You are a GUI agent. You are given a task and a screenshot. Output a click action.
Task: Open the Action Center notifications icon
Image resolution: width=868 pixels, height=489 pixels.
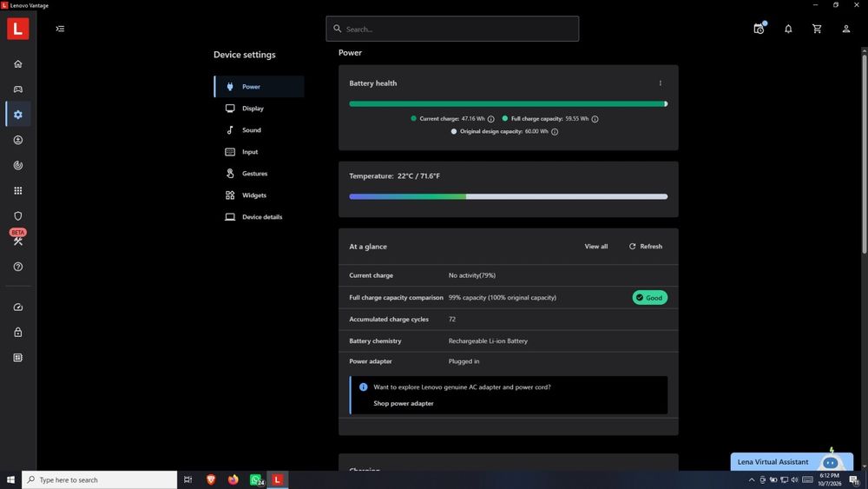point(855,480)
